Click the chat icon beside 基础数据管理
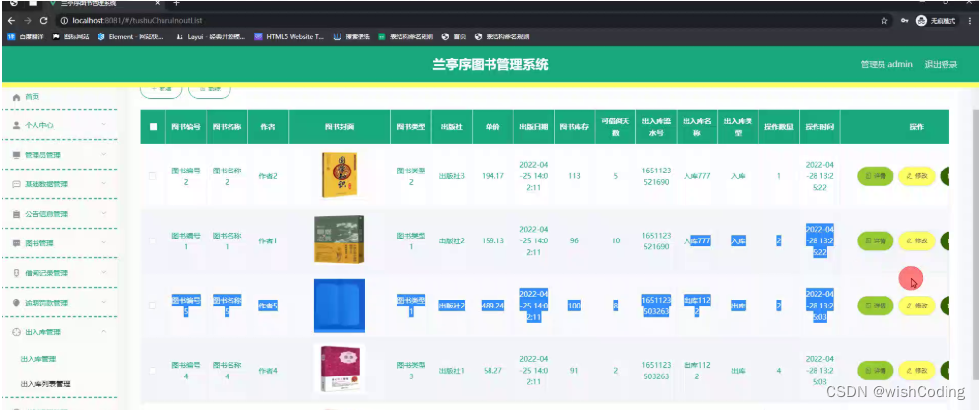Image resolution: width=980 pixels, height=410 pixels. point(16,184)
